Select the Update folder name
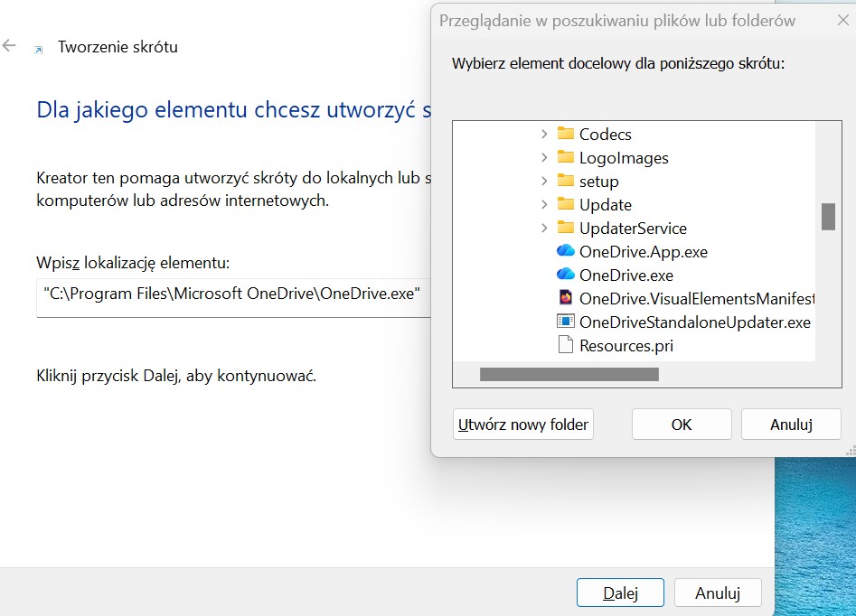 click(606, 205)
